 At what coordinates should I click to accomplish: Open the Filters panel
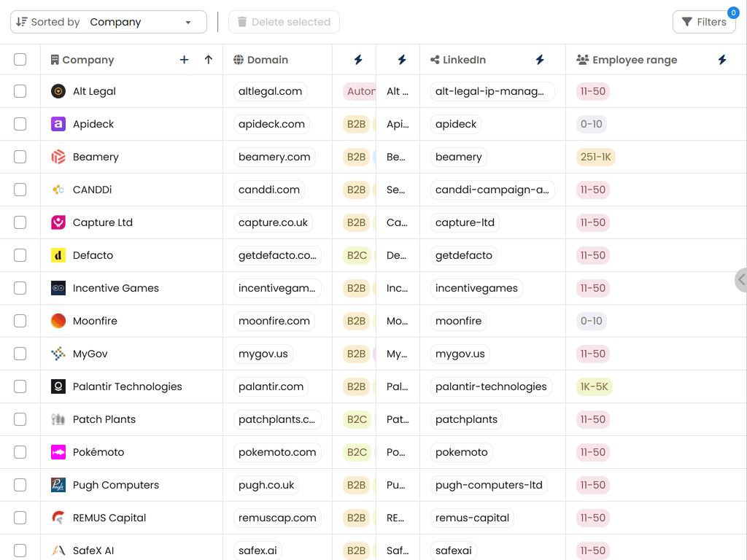pyautogui.click(x=704, y=22)
